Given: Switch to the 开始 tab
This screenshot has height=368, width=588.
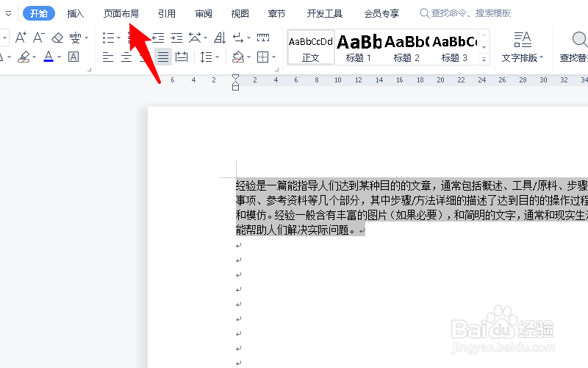Looking at the screenshot, I should 39,13.
